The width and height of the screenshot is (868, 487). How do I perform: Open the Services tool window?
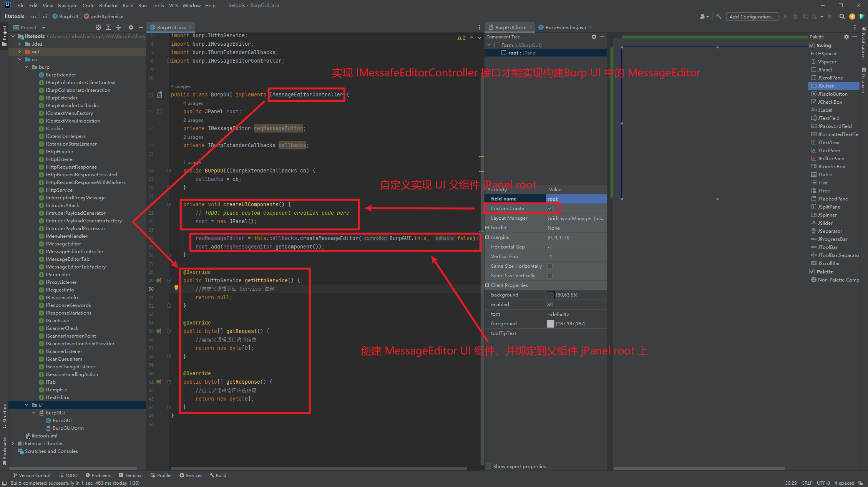pos(191,475)
